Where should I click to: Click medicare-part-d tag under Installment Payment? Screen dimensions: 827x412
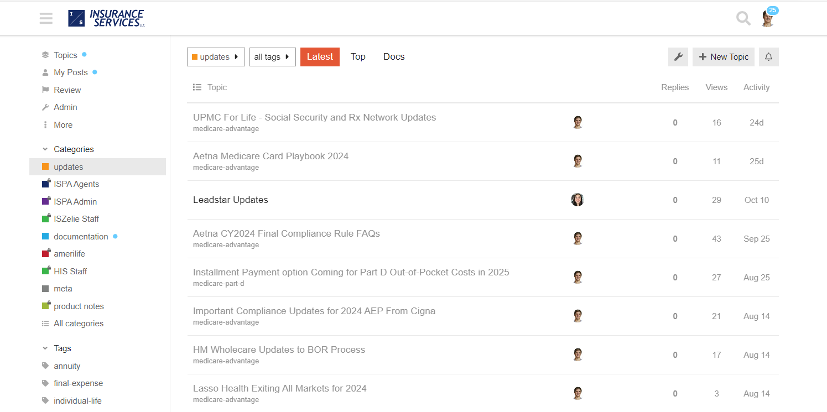point(218,283)
